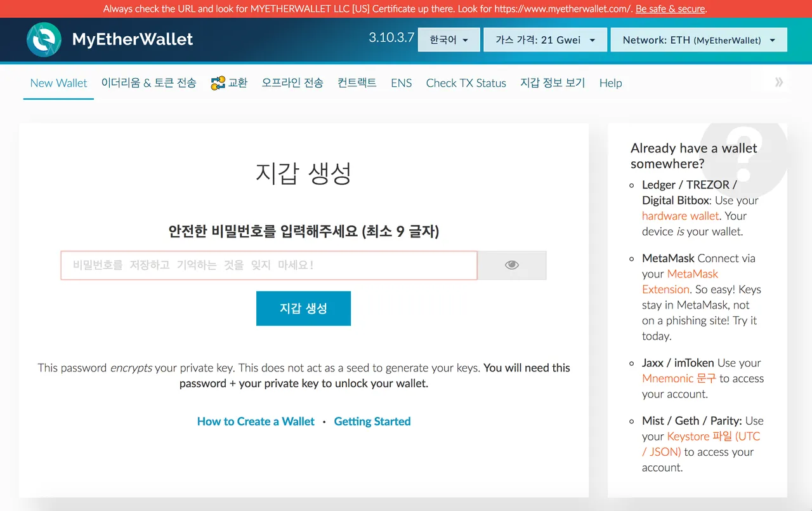Open the 이더리움 & 토큰 전송 tab
Screen dimensions: 812x511
(x=148, y=83)
